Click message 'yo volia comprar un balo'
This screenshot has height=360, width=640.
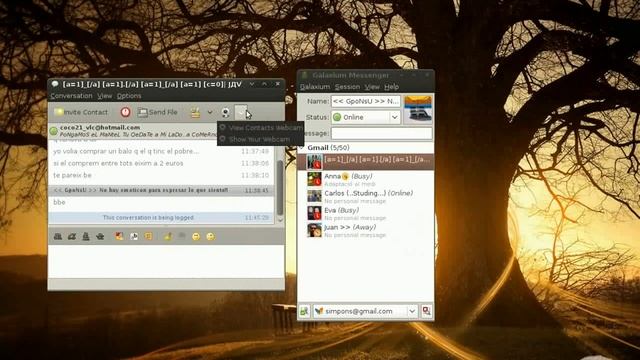pyautogui.click(x=126, y=151)
